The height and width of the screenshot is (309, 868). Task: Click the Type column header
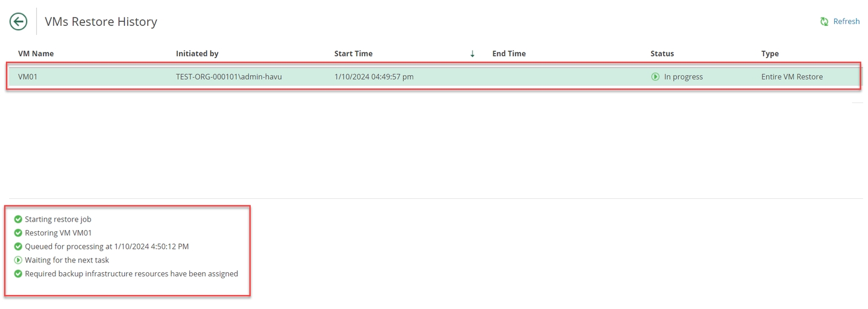770,54
